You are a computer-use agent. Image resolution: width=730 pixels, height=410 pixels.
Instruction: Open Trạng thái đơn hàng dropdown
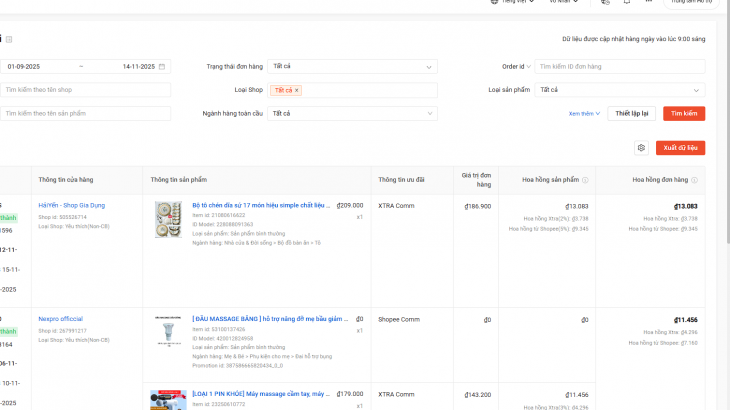click(x=352, y=67)
